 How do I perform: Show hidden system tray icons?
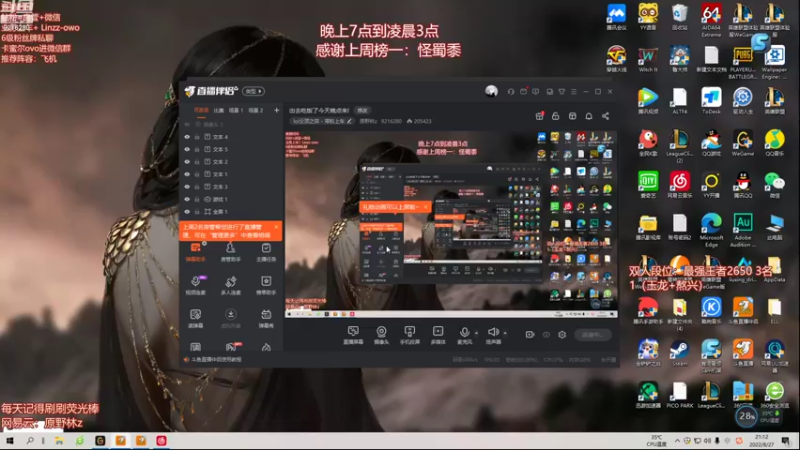(677, 441)
